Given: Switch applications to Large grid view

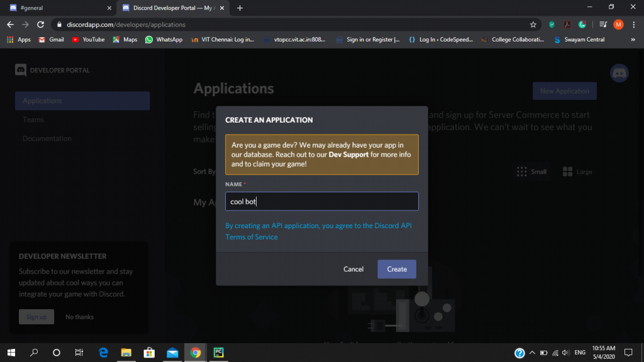Looking at the screenshot, I should point(577,171).
